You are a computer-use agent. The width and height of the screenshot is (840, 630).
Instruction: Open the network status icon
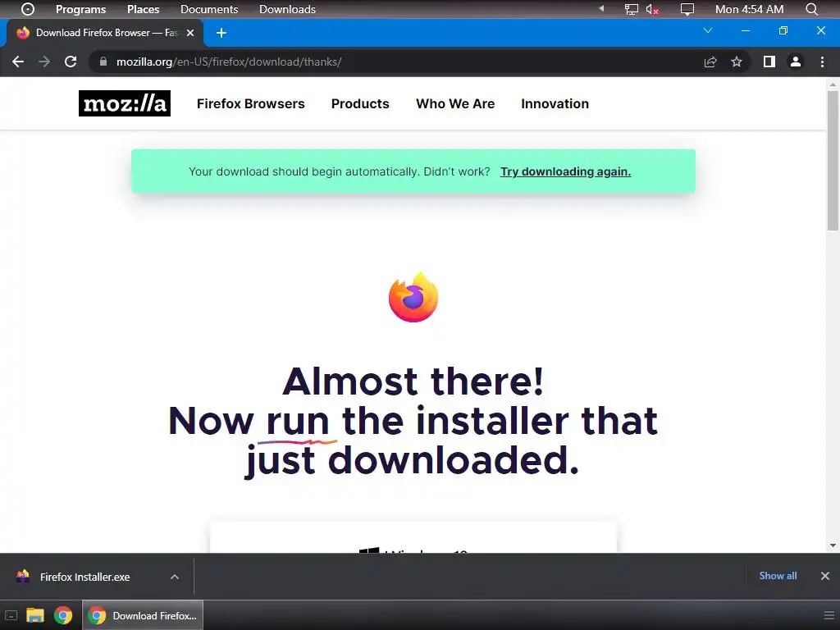tap(631, 9)
